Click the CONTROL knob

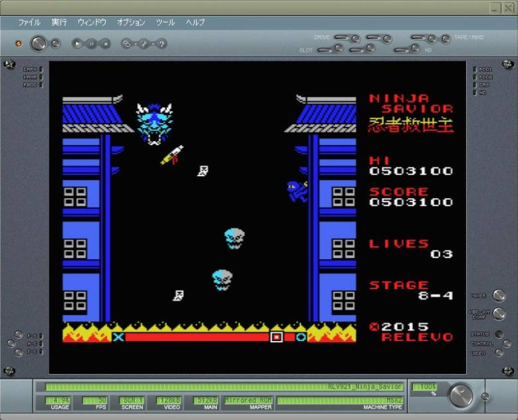[507, 344]
